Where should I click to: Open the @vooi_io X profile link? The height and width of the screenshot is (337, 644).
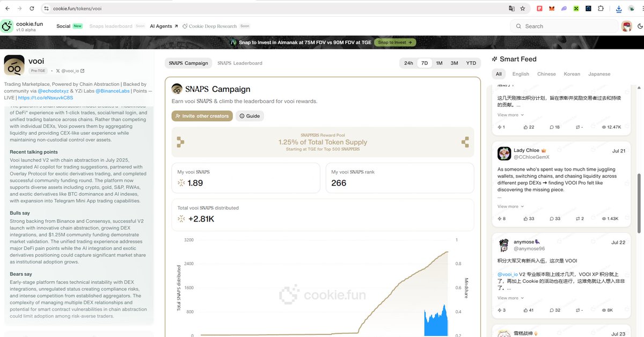tap(70, 71)
